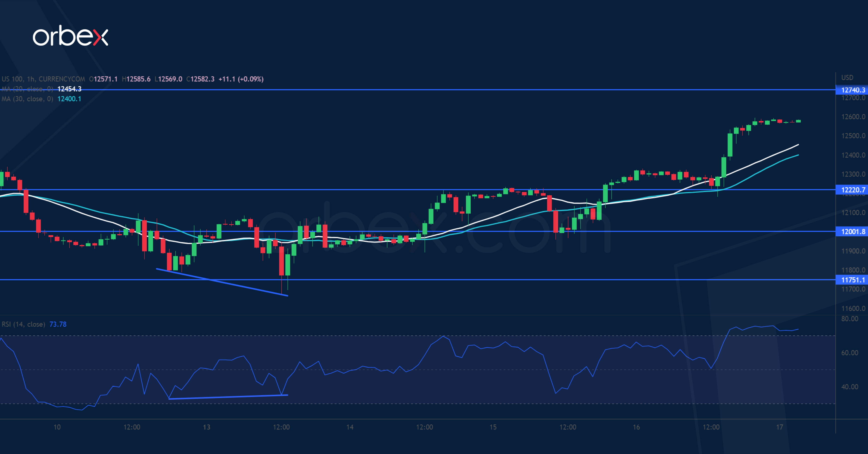The image size is (868, 454).
Task: Select the 12220.7 price level label
Action: tap(852, 190)
